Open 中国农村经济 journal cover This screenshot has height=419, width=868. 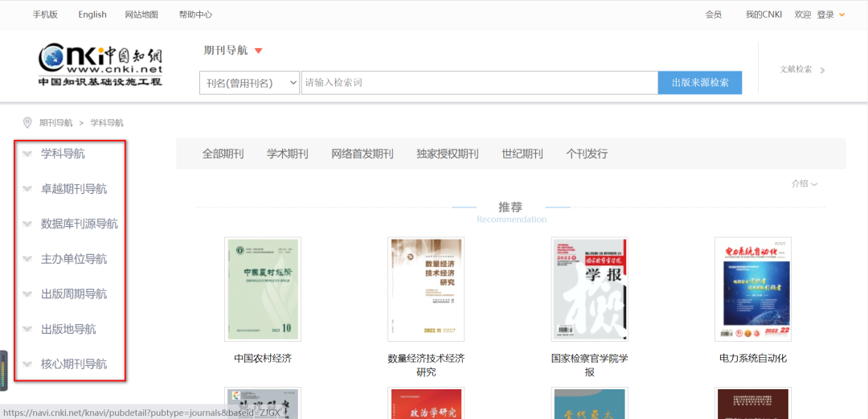pos(263,289)
